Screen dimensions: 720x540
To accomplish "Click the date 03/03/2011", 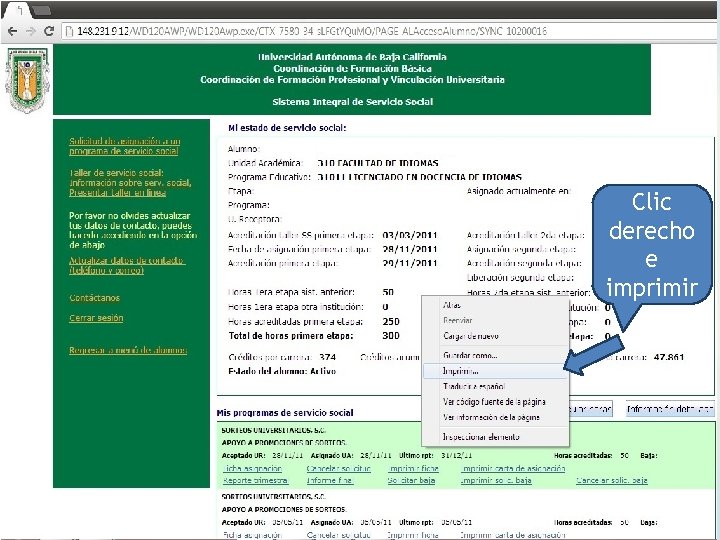I will pos(410,235).
